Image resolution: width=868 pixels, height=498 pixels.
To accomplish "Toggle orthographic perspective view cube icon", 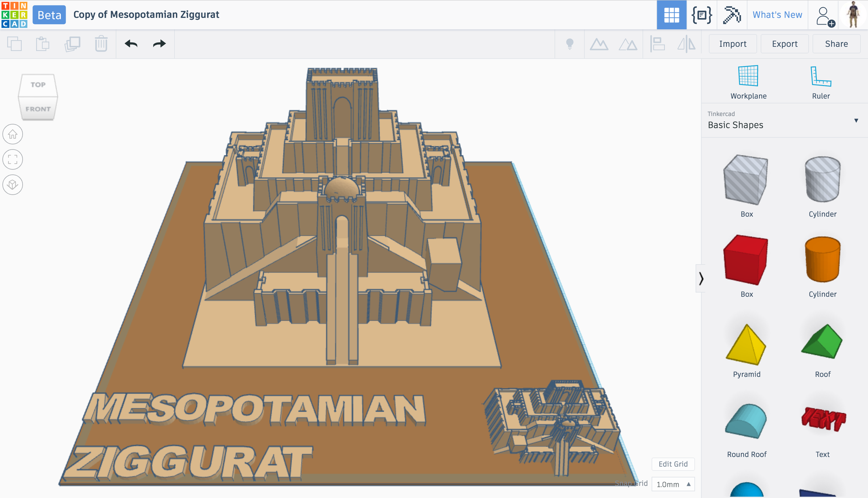I will [13, 185].
